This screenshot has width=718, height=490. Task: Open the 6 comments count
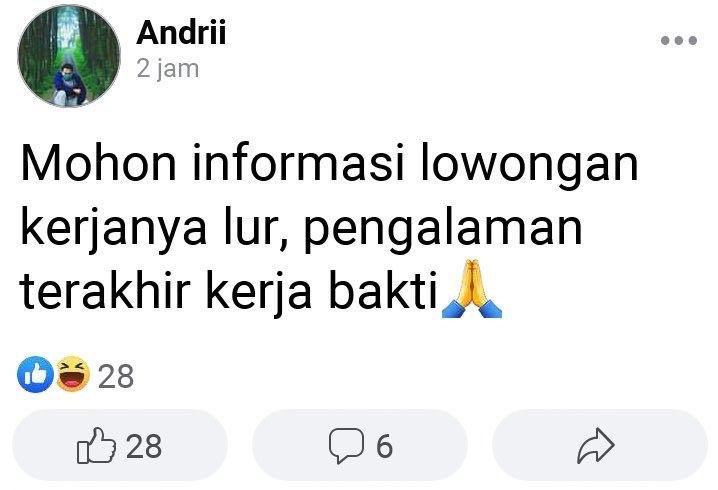point(384,446)
